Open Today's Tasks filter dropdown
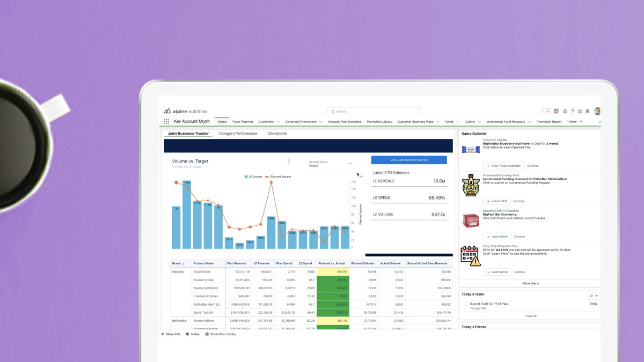The image size is (644, 362). (x=594, y=295)
